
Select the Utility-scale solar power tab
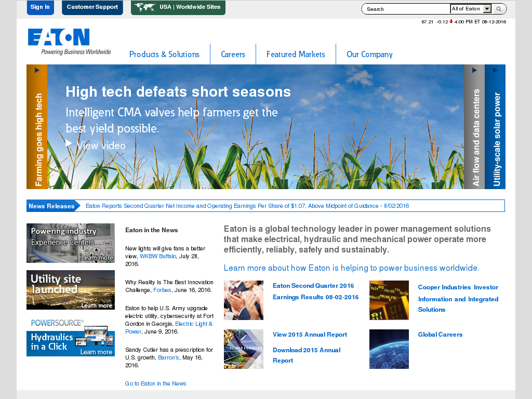495,127
